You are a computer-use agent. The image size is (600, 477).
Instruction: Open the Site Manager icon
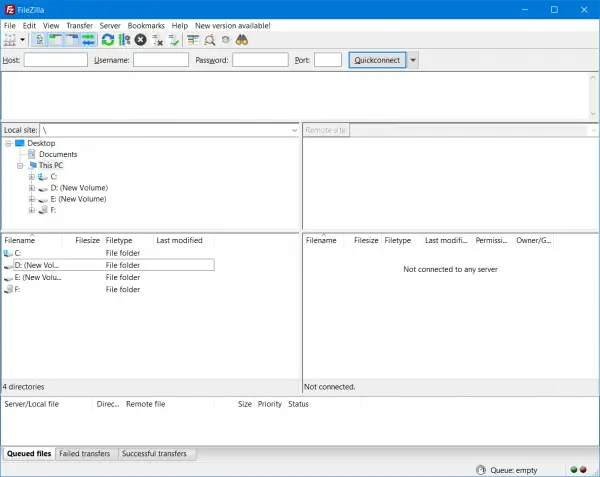click(x=10, y=40)
